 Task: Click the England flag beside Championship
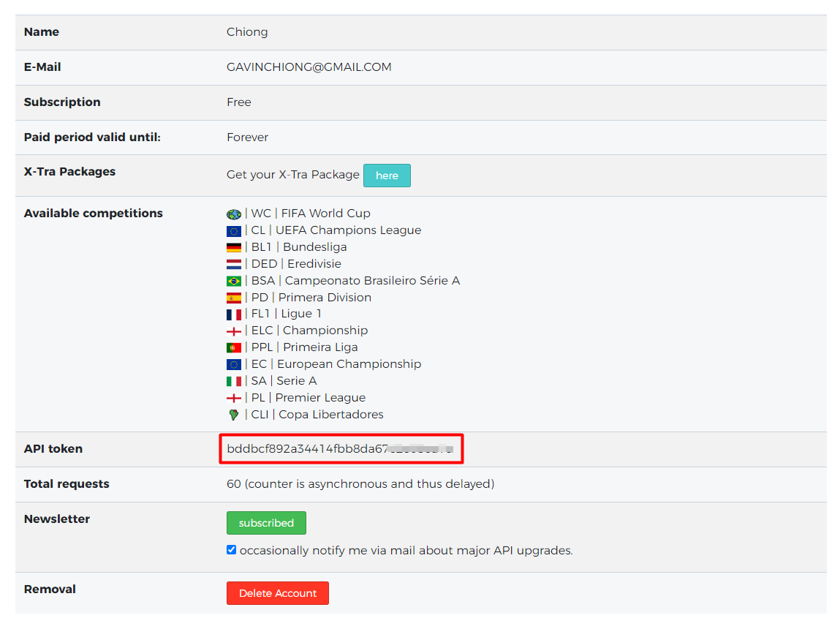pos(233,331)
